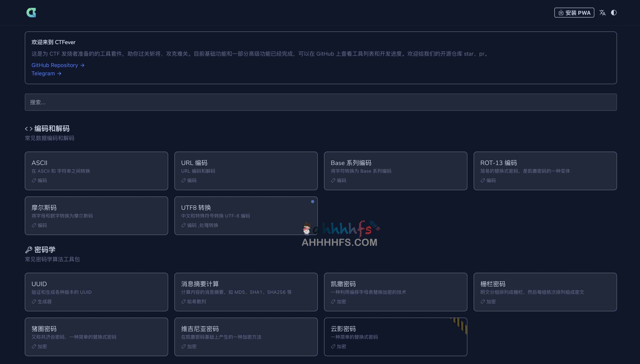640x364 pixels.
Task: Open the Telegram link
Action: point(46,74)
